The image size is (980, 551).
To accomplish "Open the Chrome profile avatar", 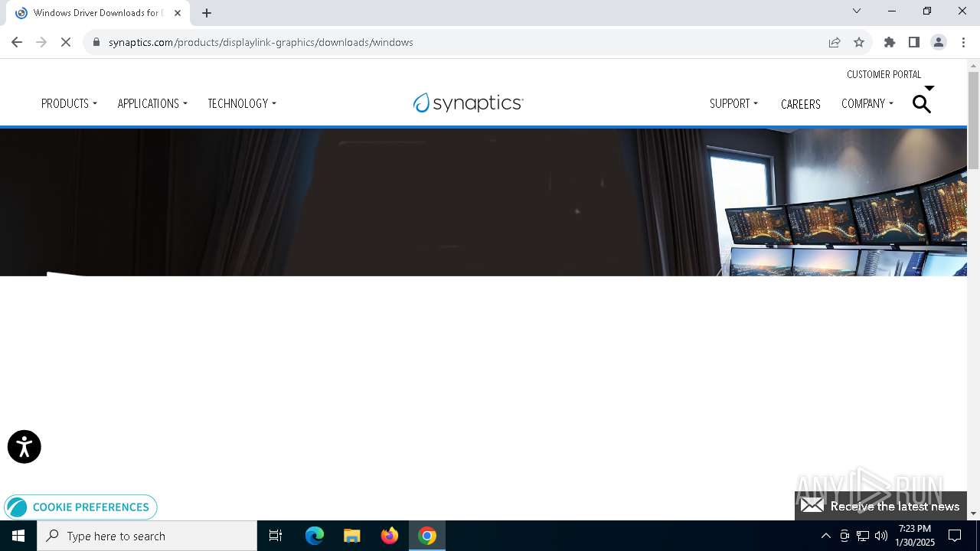I will coord(939,42).
